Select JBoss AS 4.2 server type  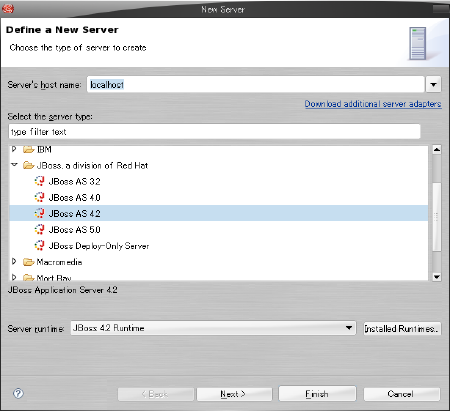pyautogui.click(x=74, y=213)
